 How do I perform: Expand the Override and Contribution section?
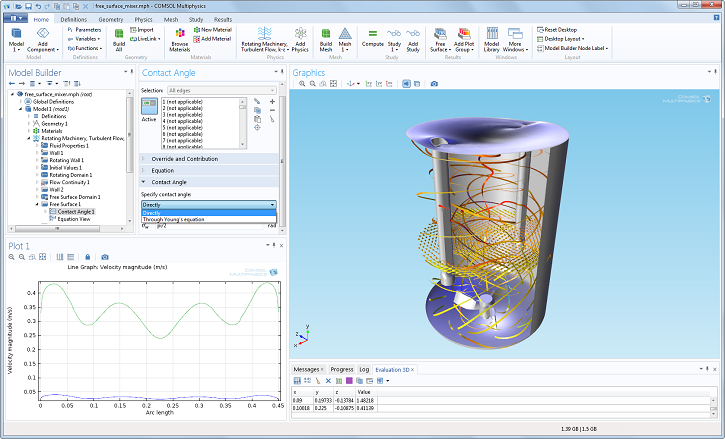click(x=210, y=159)
